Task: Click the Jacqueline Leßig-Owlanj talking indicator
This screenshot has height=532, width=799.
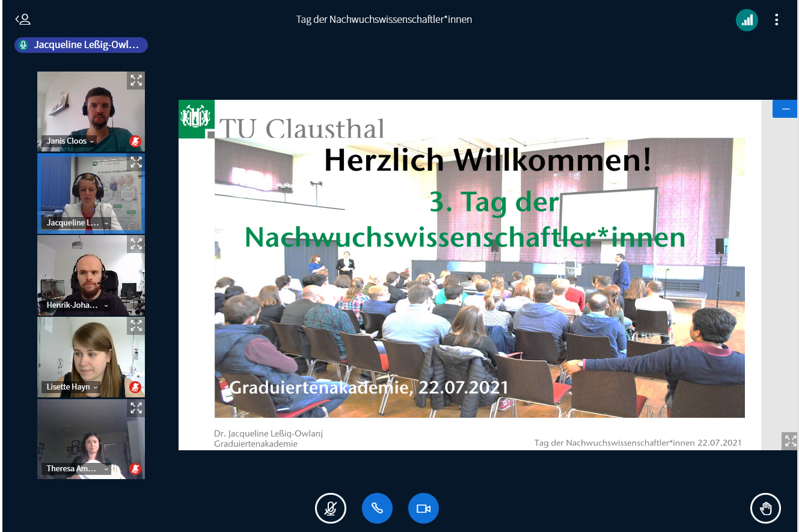Action: [x=81, y=45]
